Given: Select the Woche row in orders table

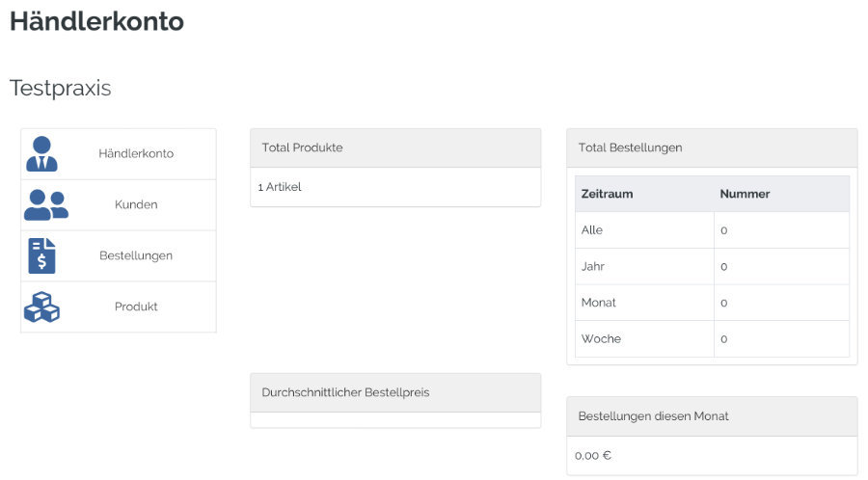Looking at the screenshot, I should click(712, 339).
